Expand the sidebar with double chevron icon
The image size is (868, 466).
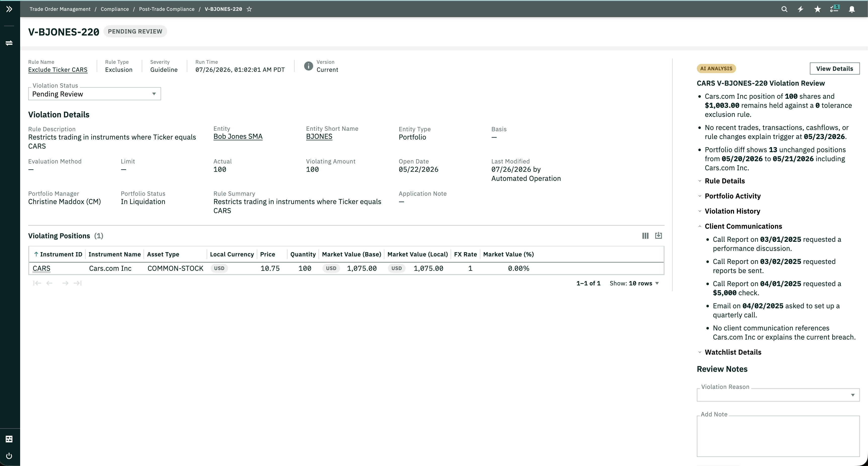click(9, 9)
